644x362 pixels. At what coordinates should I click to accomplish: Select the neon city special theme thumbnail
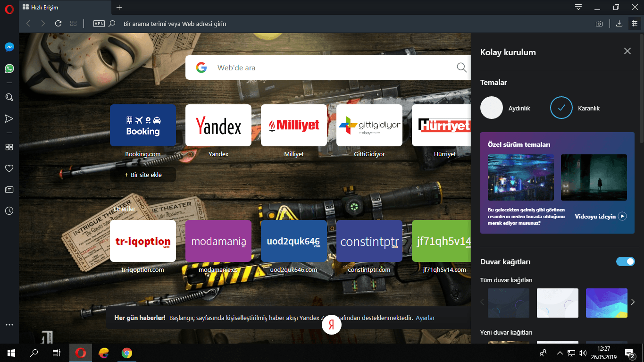521,177
